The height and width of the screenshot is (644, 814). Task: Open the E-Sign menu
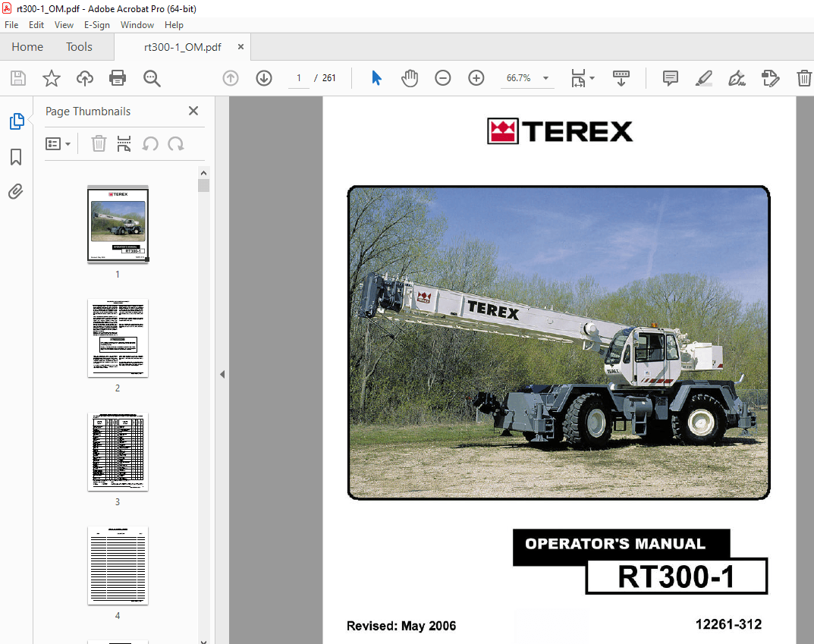[97, 24]
